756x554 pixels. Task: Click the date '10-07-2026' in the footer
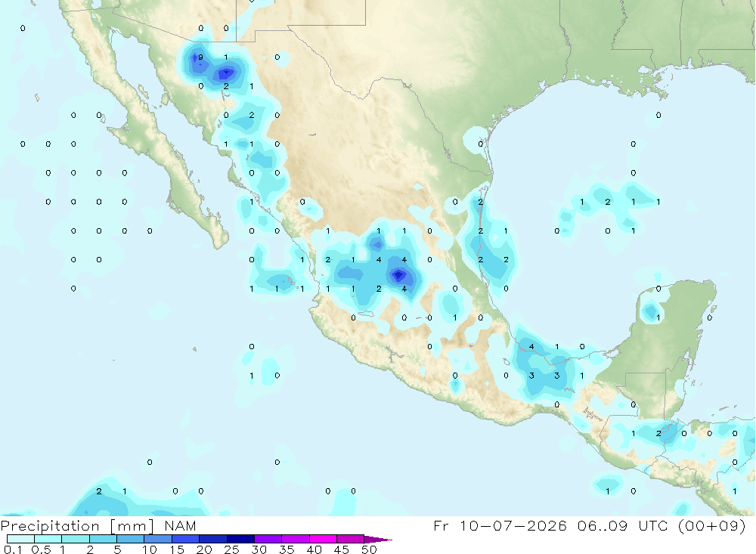pos(513,525)
